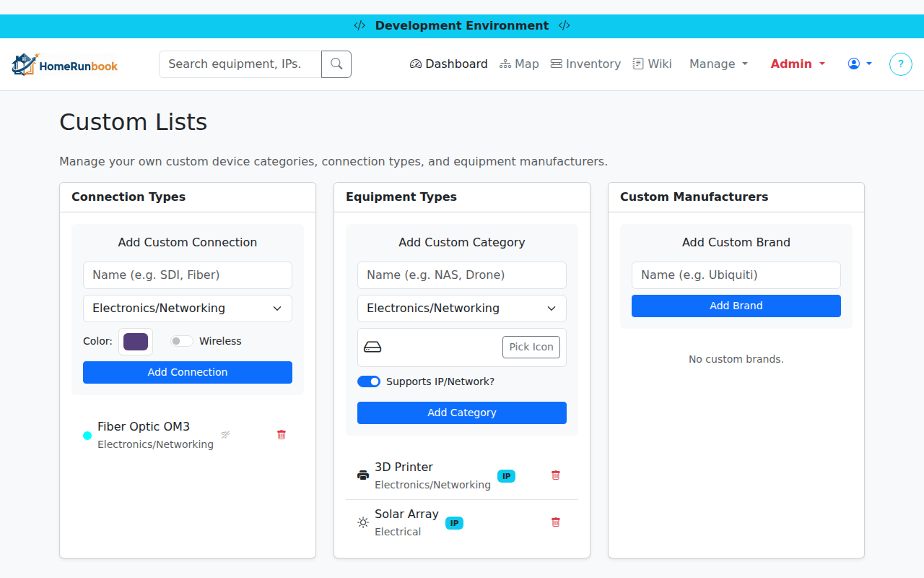Open the Map page via its icon
The image size is (924, 578).
[x=505, y=64]
